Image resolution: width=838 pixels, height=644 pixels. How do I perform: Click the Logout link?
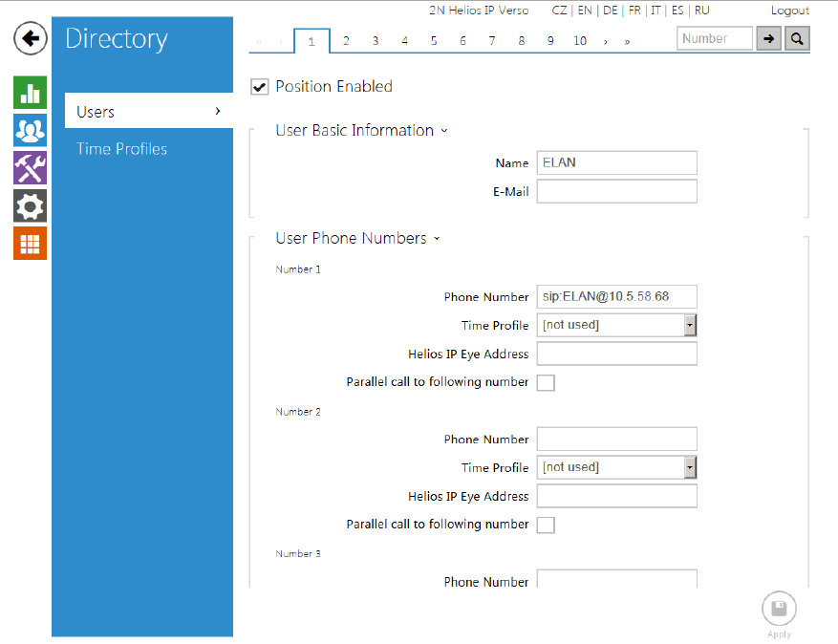pos(789,11)
